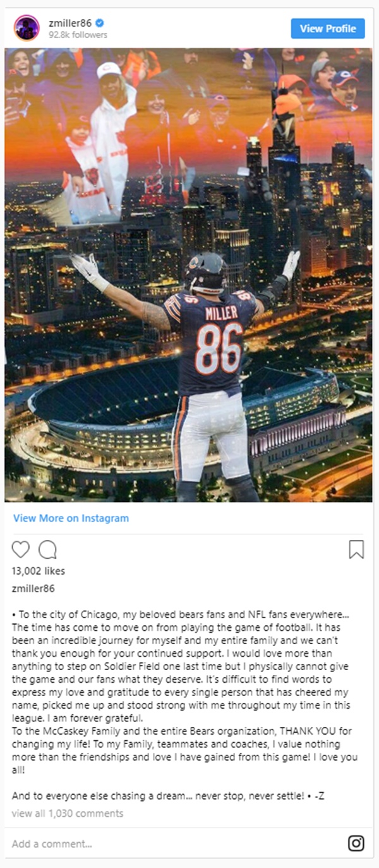Save the post with the bookmark icon
This screenshot has height=868, width=379.
pos(356,549)
